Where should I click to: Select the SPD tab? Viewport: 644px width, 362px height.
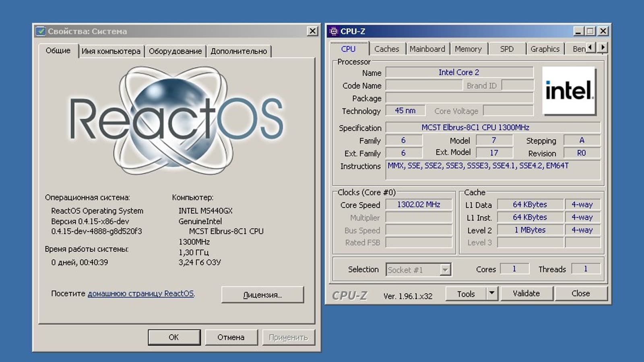[507, 49]
